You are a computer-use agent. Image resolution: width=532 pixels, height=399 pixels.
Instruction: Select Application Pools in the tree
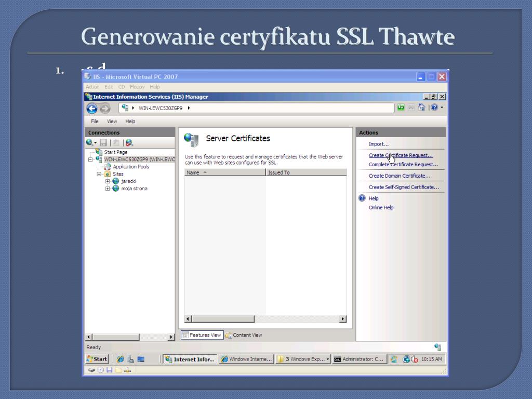click(131, 167)
